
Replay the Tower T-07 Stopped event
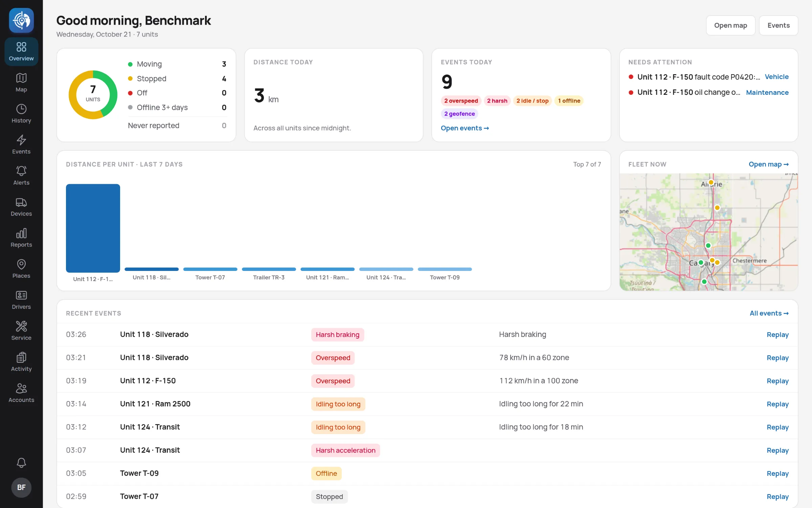coord(777,496)
